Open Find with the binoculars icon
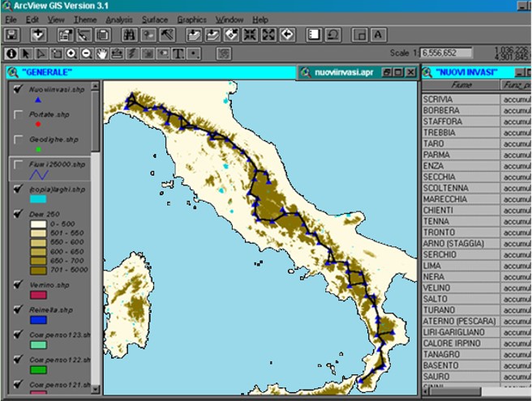The width and height of the screenshot is (532, 401). click(128, 35)
